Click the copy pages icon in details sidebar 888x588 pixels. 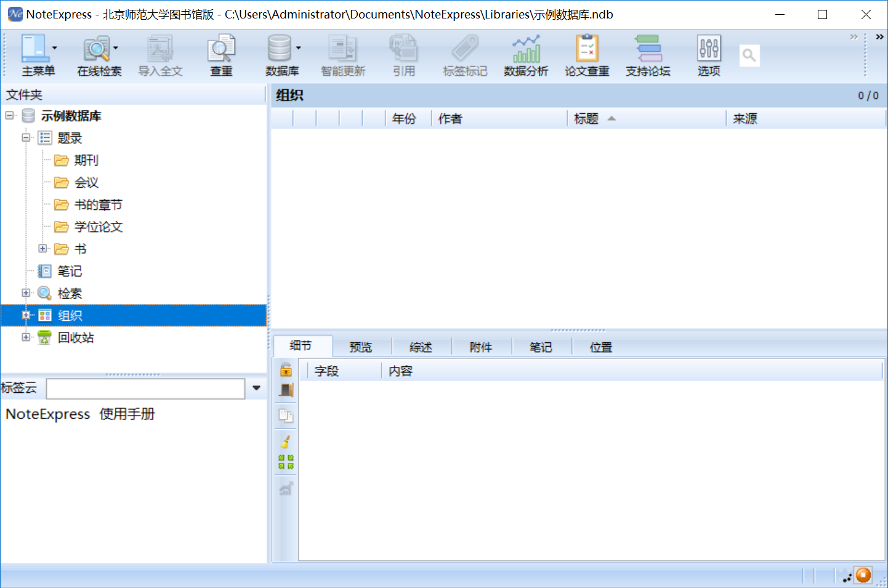point(286,416)
